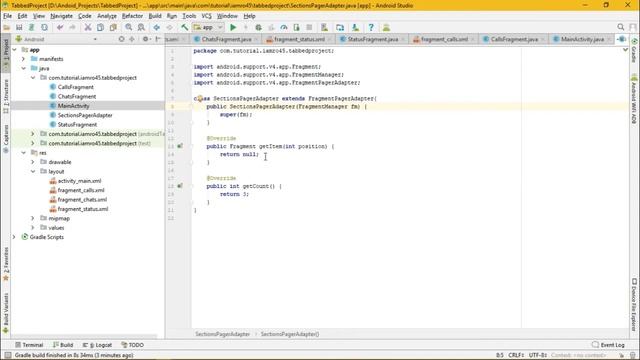Click the Open folder toolbar icon
The width and height of the screenshot is (640, 360).
(x=7, y=27)
